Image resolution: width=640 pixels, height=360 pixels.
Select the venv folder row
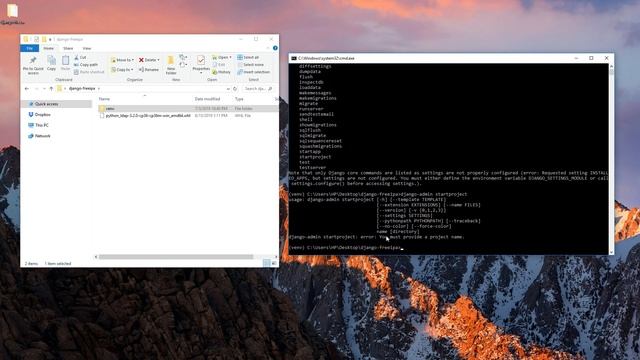point(188,109)
